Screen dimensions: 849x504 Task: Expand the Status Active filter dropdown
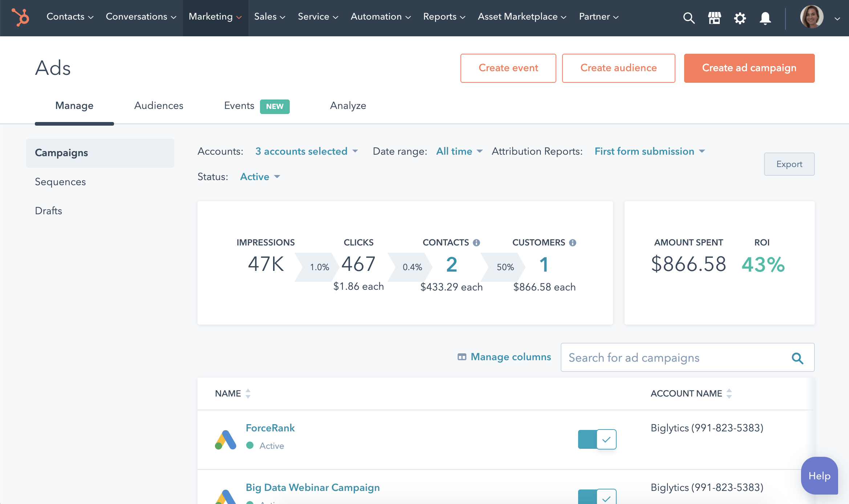259,176
